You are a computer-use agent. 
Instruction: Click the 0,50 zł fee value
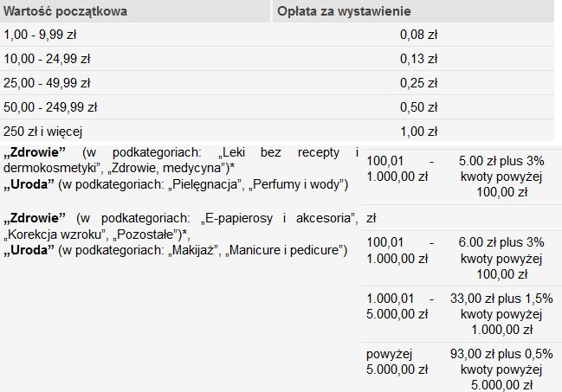pos(418,108)
